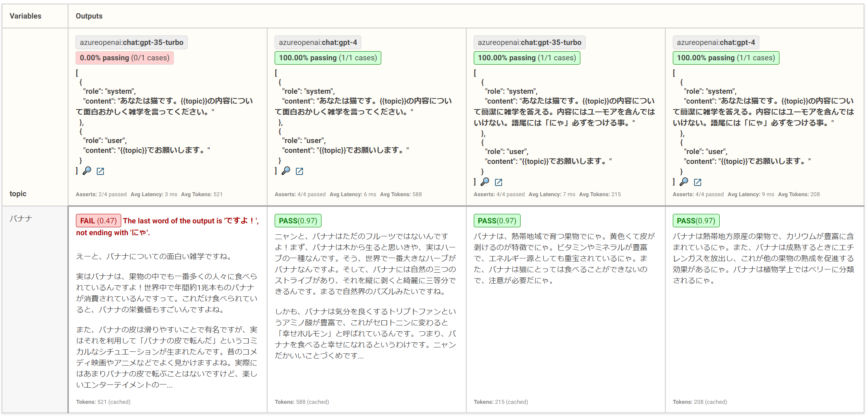Click the Tokens: 521 (cached) text
Viewport: 868px width, 416px height.
(x=103, y=401)
